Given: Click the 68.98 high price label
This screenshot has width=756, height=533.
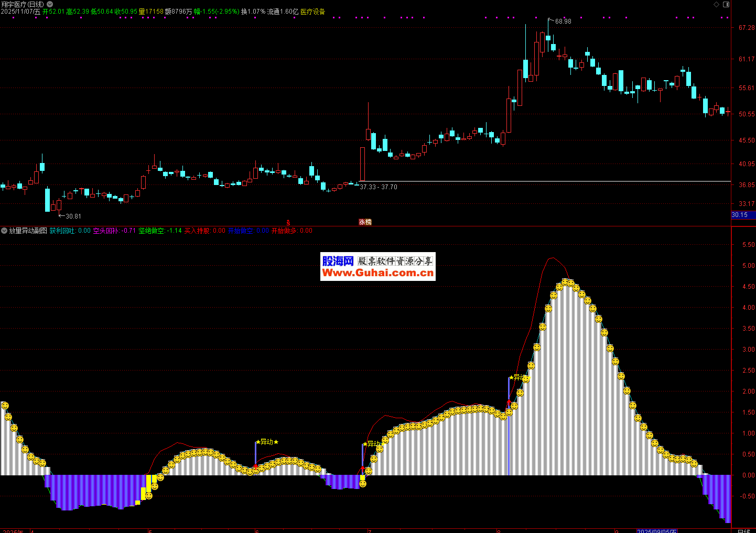Looking at the screenshot, I should pos(563,21).
